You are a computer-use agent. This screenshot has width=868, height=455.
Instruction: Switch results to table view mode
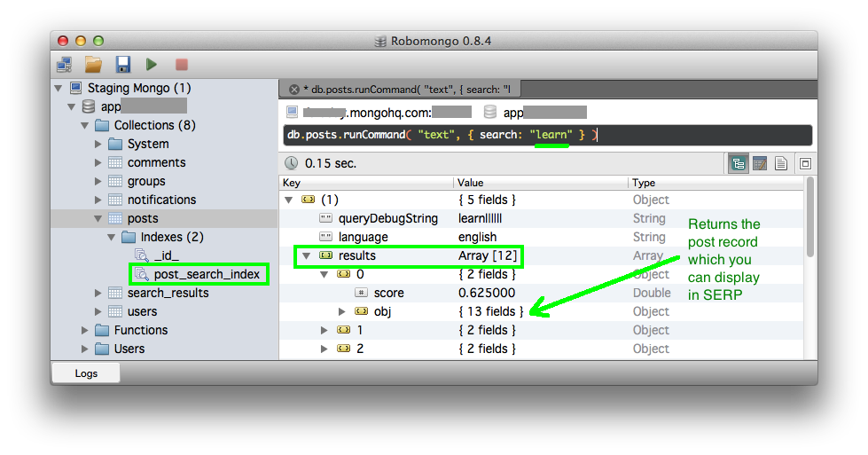click(760, 164)
